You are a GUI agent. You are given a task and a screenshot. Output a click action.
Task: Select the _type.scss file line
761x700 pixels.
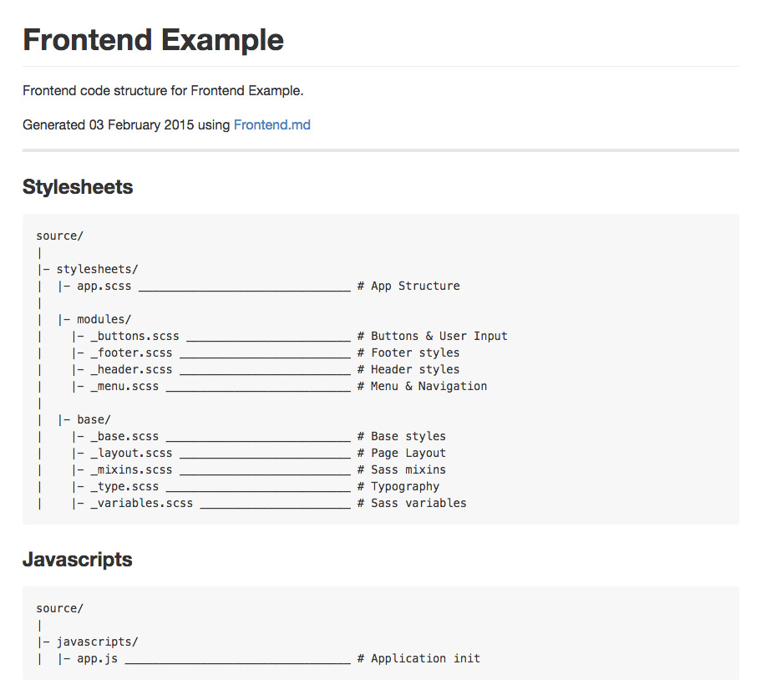point(124,486)
